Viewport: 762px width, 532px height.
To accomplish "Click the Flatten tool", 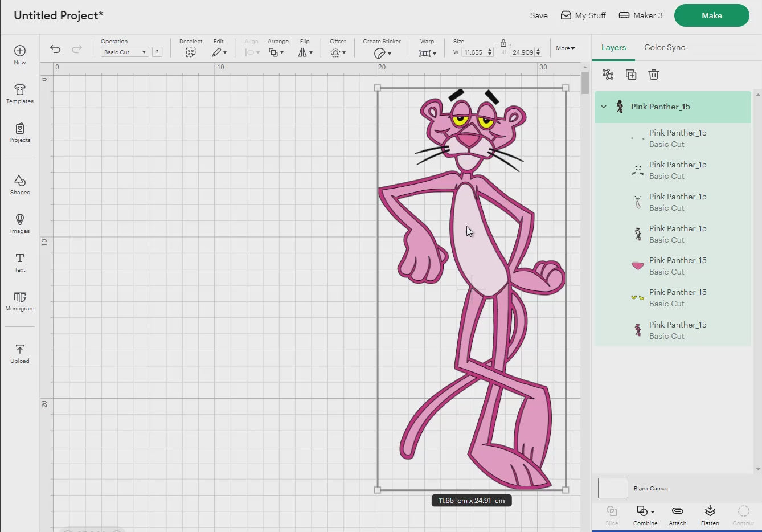I will [x=710, y=515].
